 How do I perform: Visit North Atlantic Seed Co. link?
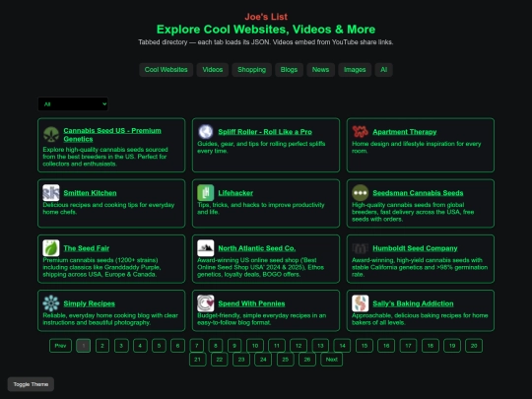[257, 248]
